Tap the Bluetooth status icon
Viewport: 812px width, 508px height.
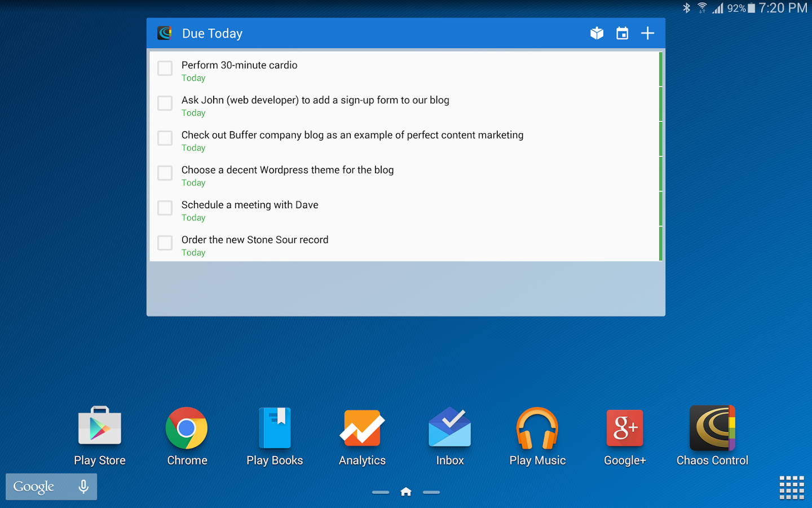click(686, 8)
